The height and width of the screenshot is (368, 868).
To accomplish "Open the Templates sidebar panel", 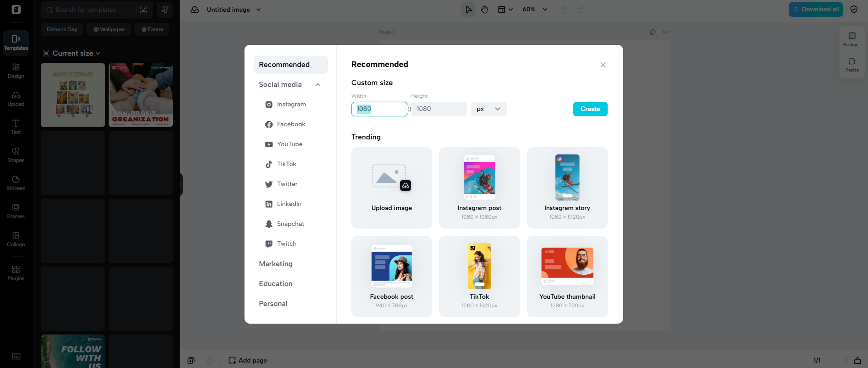I will pyautogui.click(x=16, y=43).
